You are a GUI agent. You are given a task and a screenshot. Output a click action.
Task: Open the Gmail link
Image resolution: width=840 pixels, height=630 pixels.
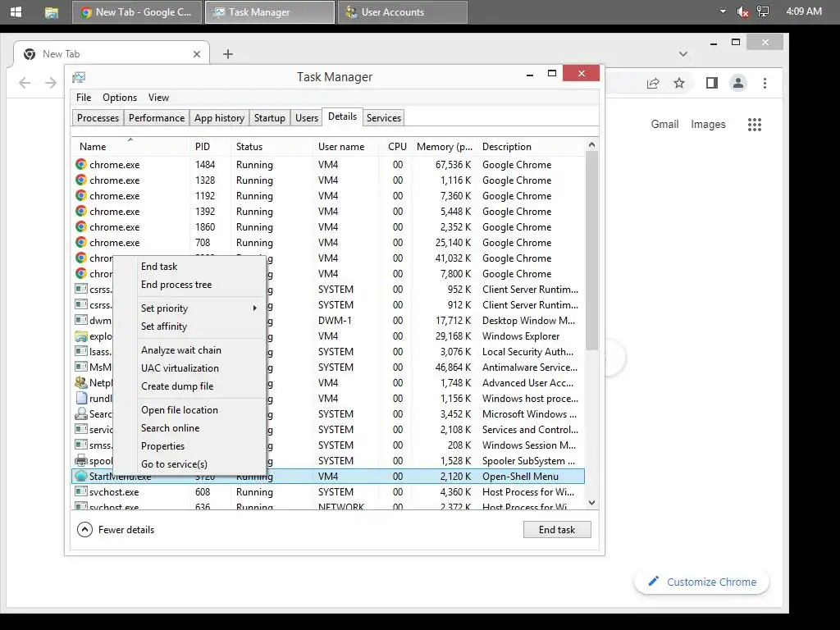click(x=664, y=125)
